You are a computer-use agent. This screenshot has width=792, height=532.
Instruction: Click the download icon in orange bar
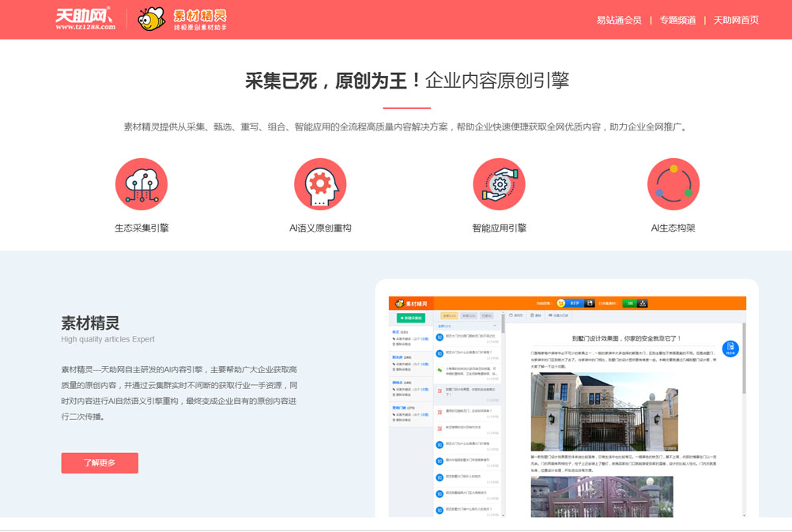pos(643,303)
